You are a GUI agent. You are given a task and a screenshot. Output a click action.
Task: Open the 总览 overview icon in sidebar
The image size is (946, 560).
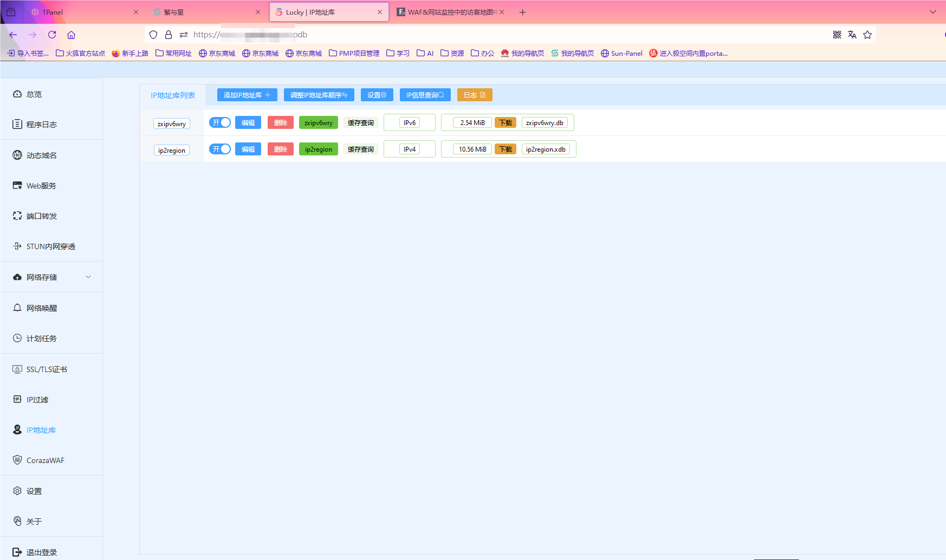click(17, 94)
